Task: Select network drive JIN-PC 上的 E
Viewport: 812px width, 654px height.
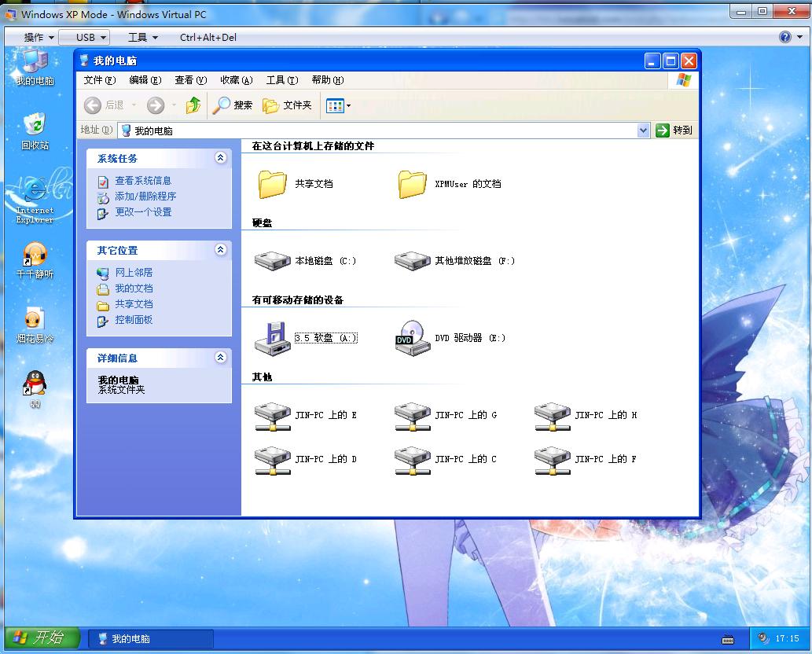Action: pyautogui.click(x=273, y=417)
